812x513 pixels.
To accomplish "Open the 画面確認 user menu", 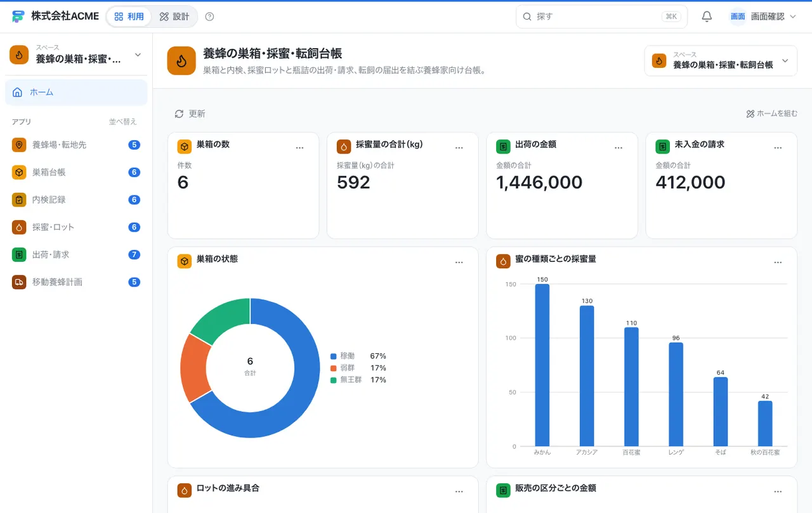I will [x=763, y=16].
